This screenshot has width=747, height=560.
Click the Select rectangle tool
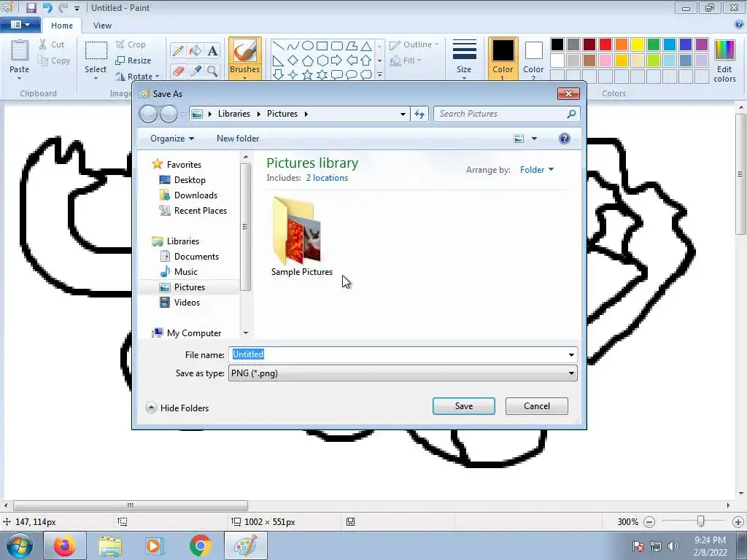96,52
